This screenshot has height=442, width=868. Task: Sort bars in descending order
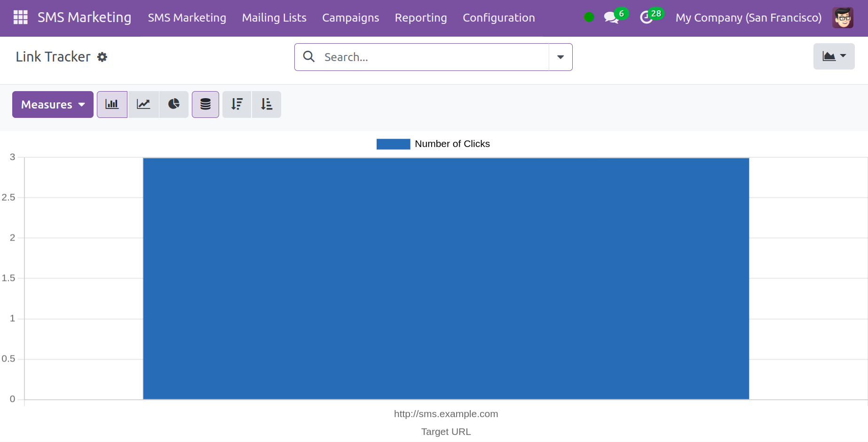[237, 104]
